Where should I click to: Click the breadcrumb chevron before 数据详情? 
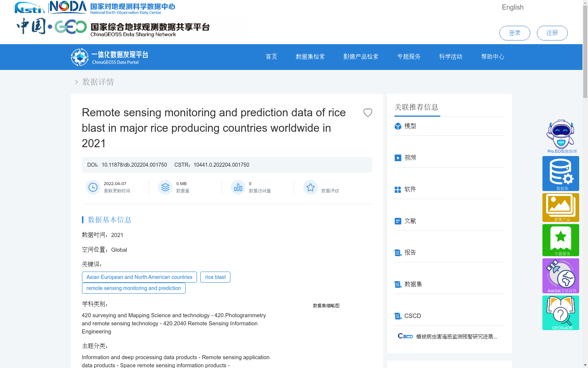pos(76,82)
